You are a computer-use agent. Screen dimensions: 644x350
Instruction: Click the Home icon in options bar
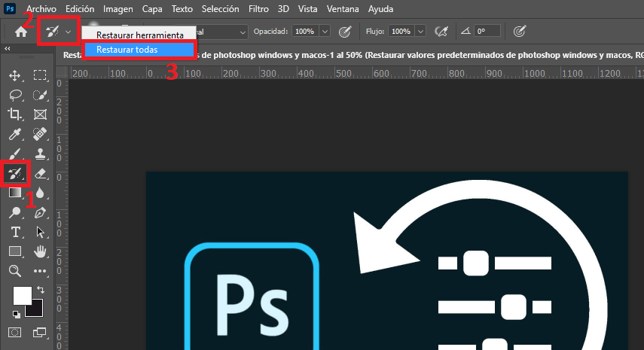(21, 32)
